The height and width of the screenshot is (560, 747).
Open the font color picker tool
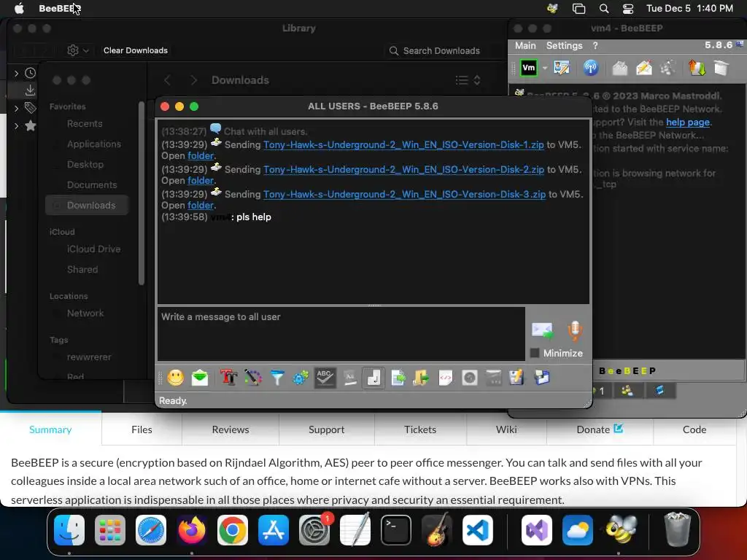[253, 378]
